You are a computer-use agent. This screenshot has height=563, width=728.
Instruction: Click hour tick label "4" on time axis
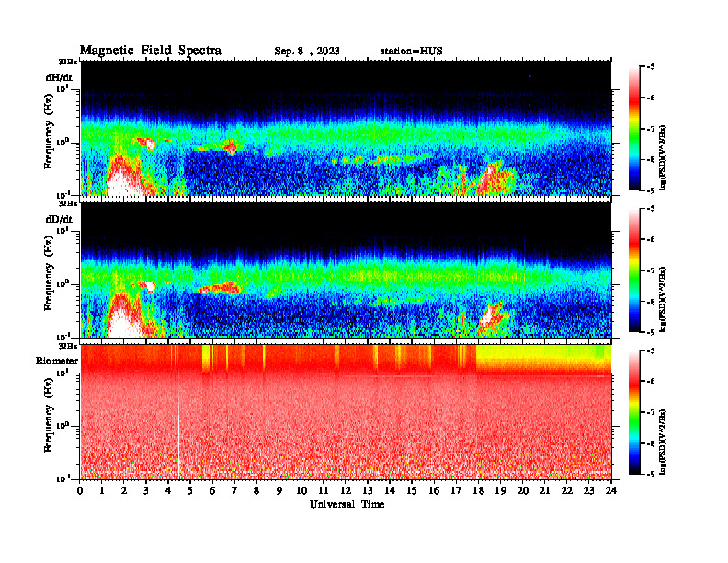[x=168, y=490]
